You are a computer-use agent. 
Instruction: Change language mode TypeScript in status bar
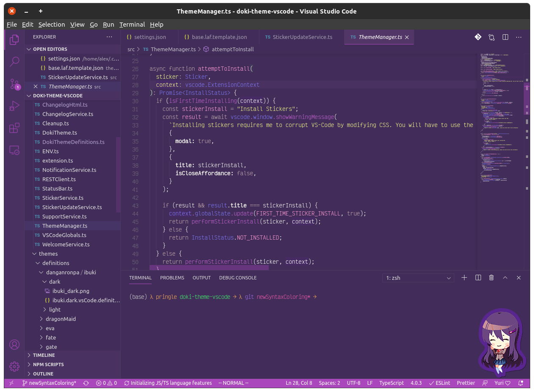(392, 383)
